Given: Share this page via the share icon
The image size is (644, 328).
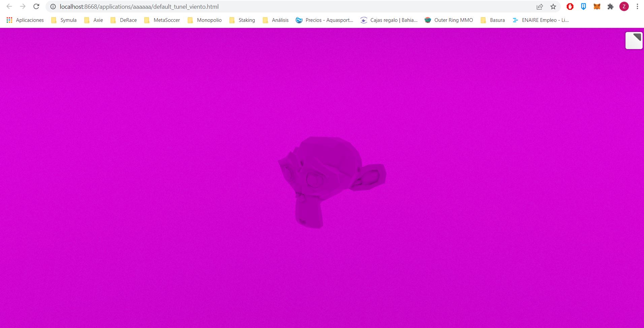Looking at the screenshot, I should pos(540,7).
